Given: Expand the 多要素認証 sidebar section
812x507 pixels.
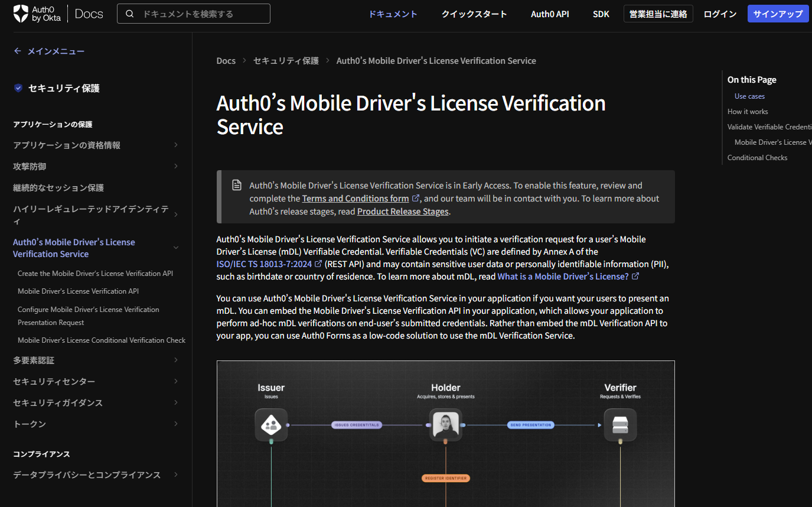Looking at the screenshot, I should pos(175,360).
